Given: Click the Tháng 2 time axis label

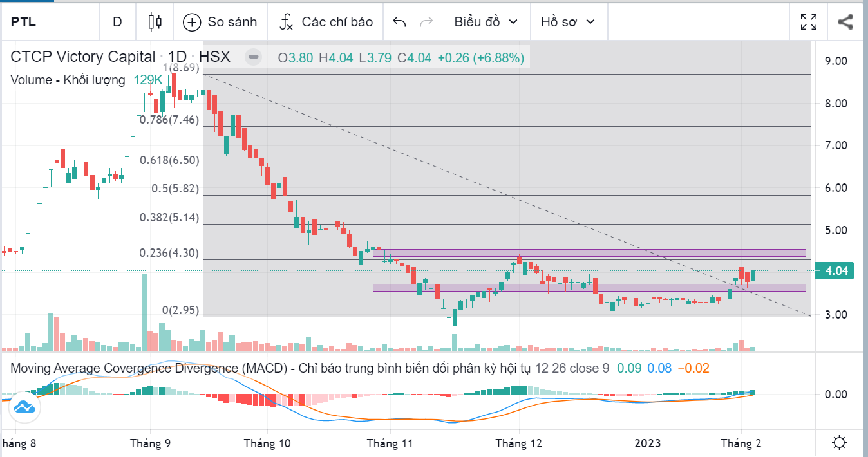Looking at the screenshot, I should [x=741, y=443].
